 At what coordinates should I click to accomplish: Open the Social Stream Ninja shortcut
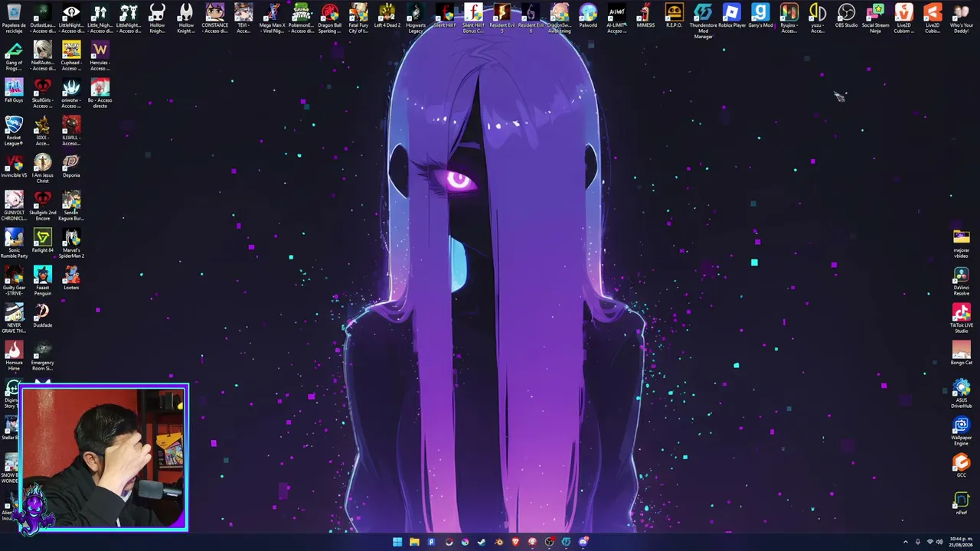tap(875, 18)
